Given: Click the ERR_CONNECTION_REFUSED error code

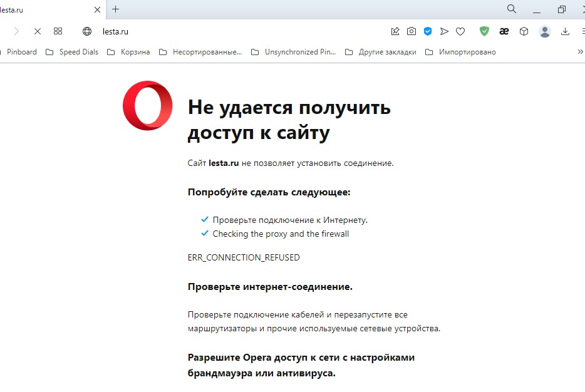Looking at the screenshot, I should 244,257.
